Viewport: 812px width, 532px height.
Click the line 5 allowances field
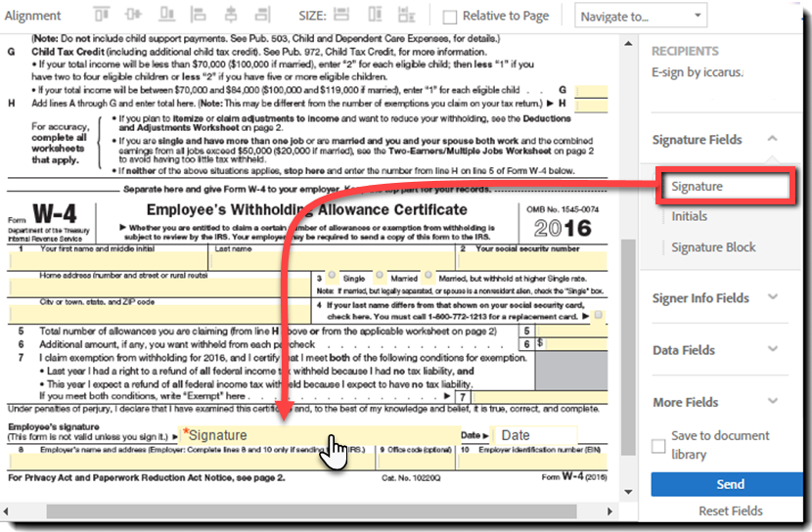coord(571,331)
